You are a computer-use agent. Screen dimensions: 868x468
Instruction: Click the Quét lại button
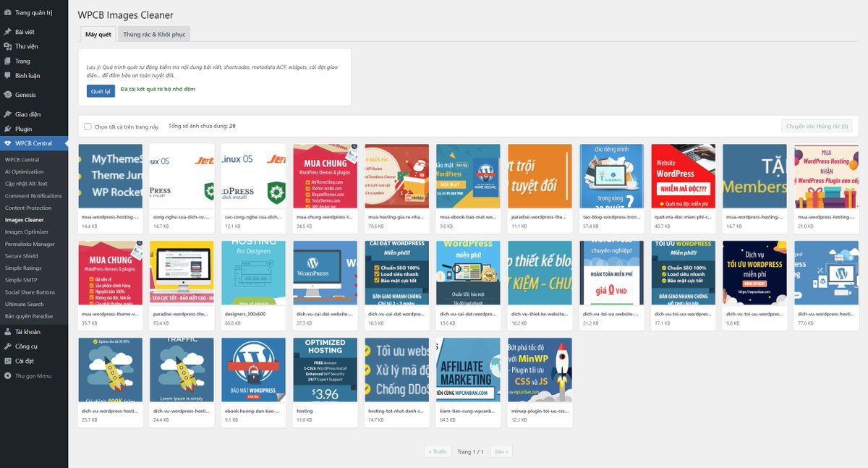pyautogui.click(x=100, y=91)
